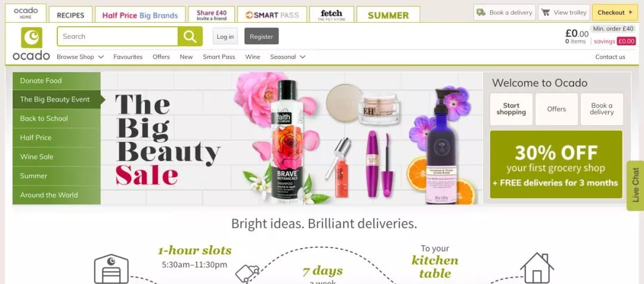Click into the Search input field

117,36
